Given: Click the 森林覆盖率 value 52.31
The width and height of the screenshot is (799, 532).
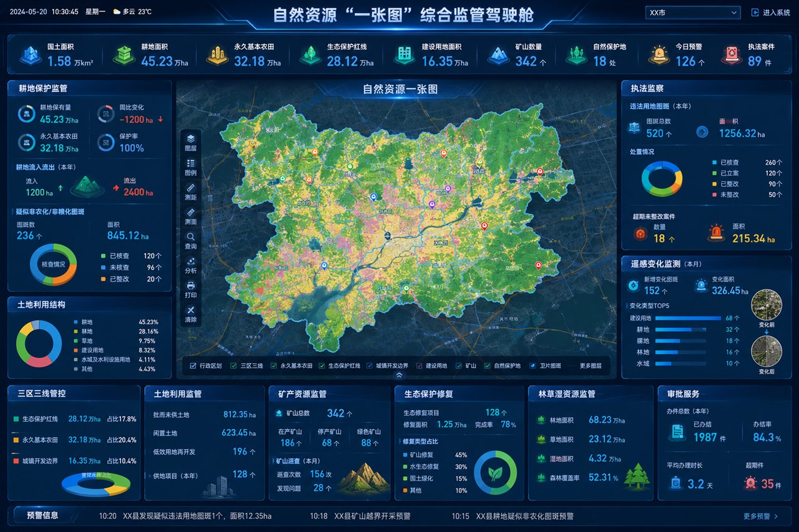Looking at the screenshot, I should point(600,477).
